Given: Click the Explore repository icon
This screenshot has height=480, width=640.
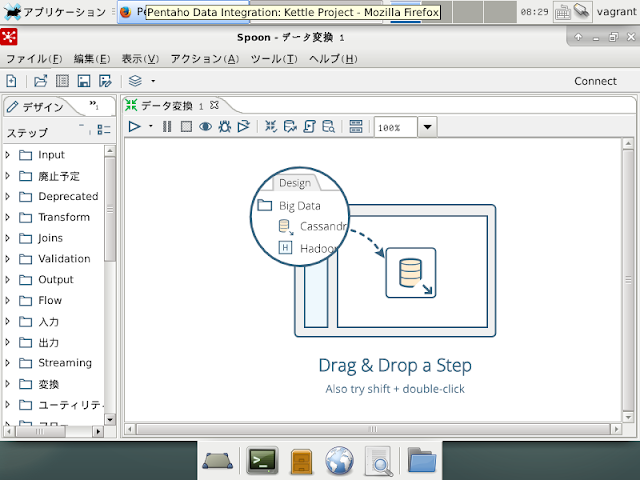Looking at the screenshot, I should tap(62, 81).
